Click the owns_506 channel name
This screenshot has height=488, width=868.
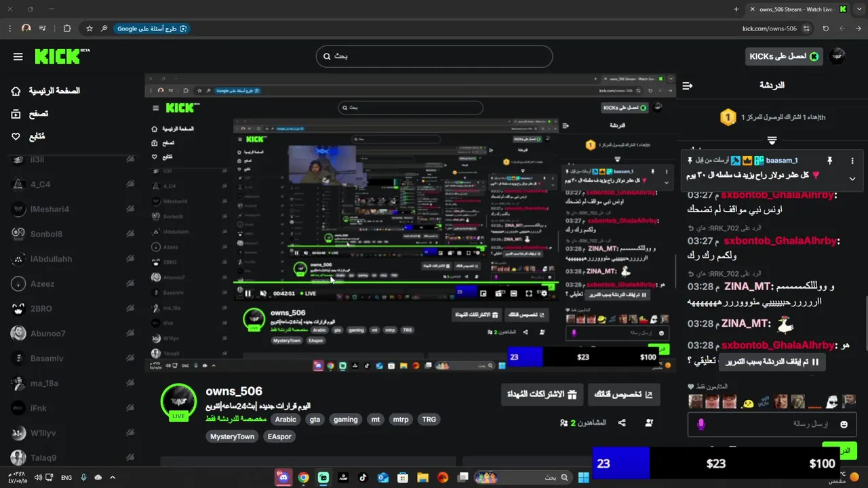pyautogui.click(x=234, y=391)
